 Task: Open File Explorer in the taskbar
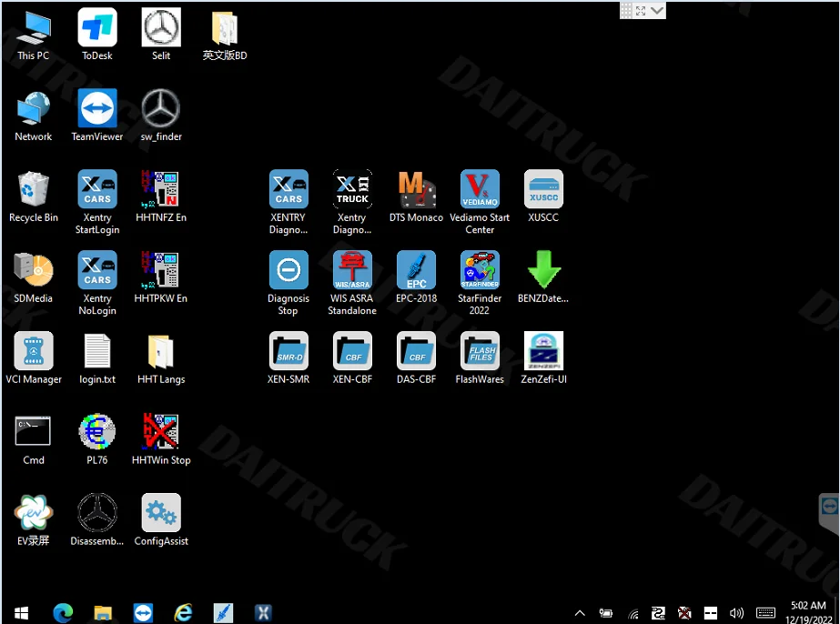(x=103, y=612)
